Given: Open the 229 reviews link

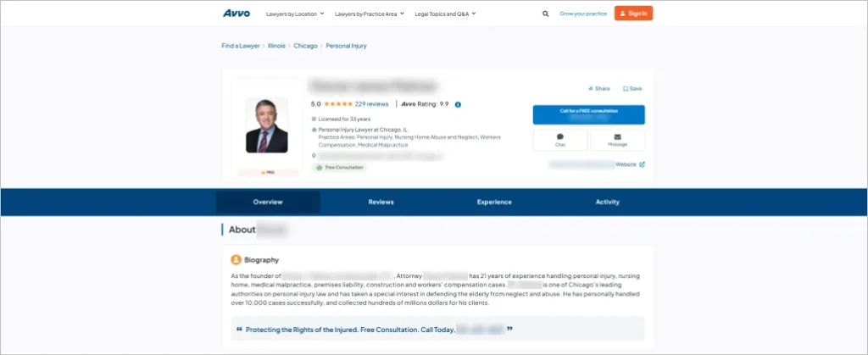Looking at the screenshot, I should pyautogui.click(x=371, y=104).
